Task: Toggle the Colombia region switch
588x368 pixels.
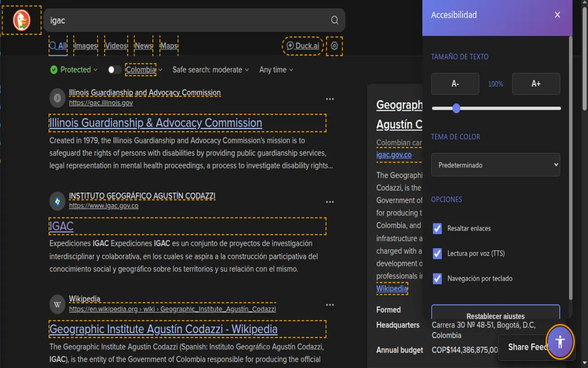Action: [114, 70]
